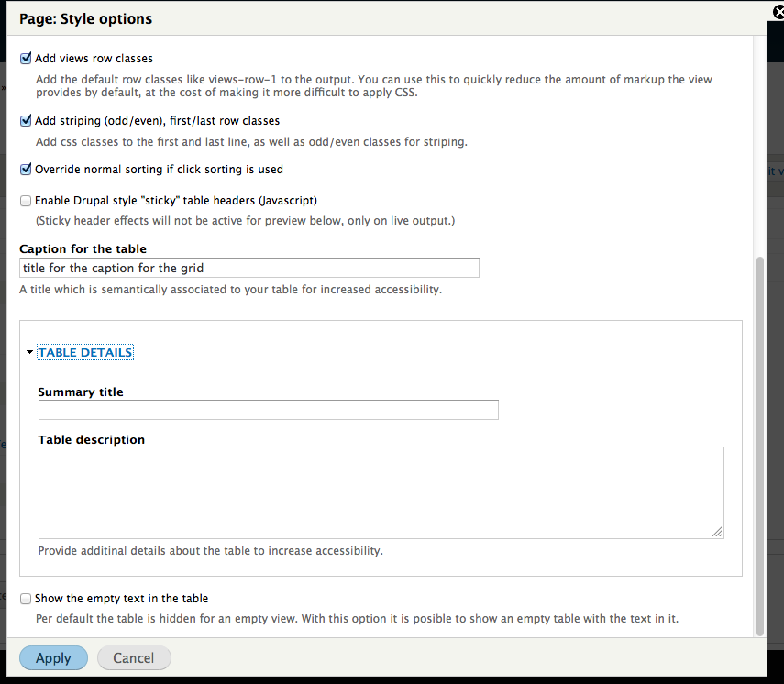Screen dimensions: 784x684
Task: Uncheck the Add views row classes checkbox
Action: [x=26, y=59]
